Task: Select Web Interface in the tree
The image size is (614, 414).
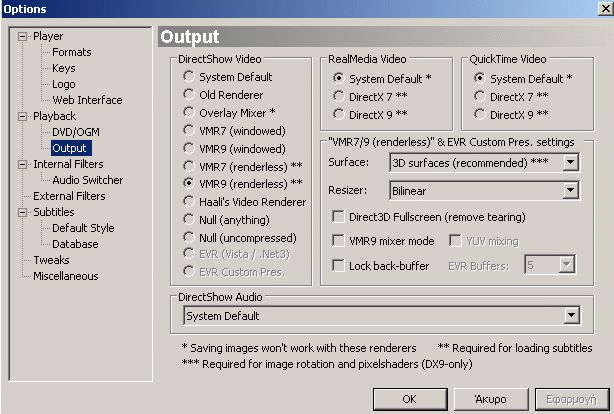Action: (x=87, y=100)
